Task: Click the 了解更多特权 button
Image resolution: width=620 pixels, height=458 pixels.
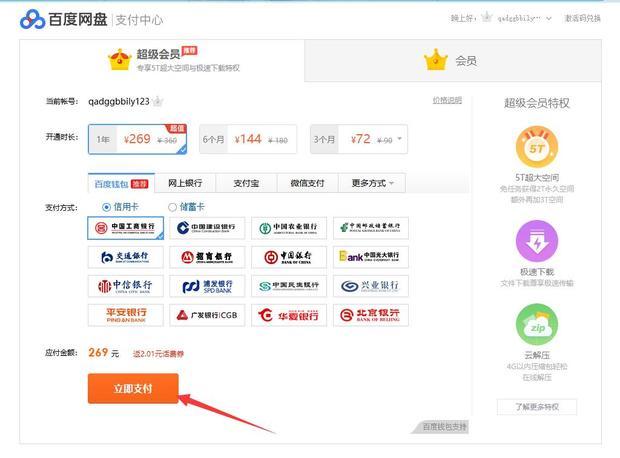Action: [x=537, y=407]
